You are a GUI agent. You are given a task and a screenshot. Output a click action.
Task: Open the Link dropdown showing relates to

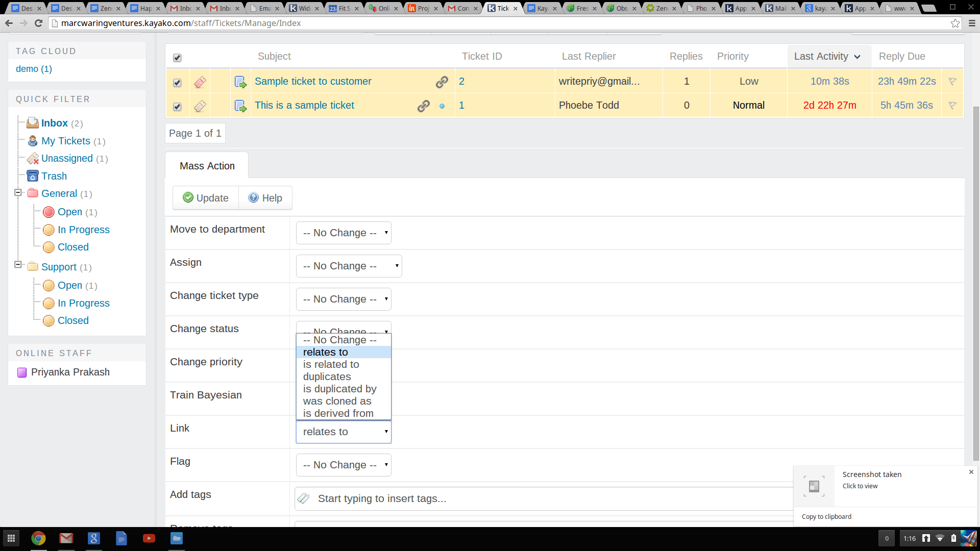[344, 432]
